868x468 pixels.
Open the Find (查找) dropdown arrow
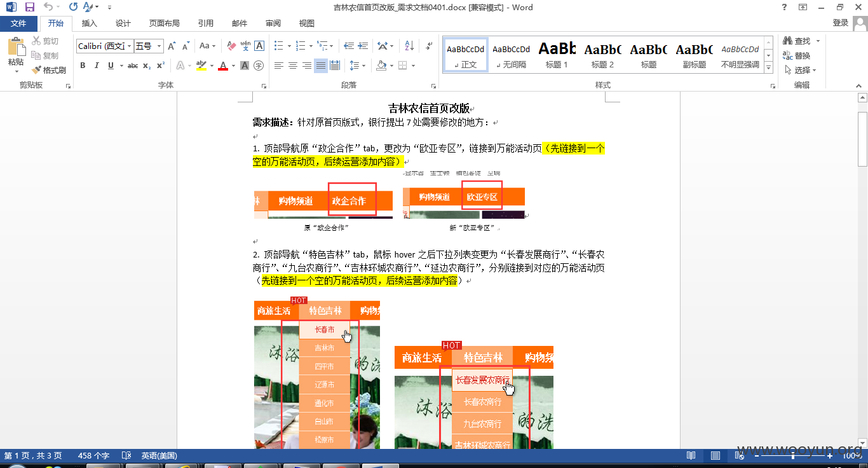coord(818,41)
